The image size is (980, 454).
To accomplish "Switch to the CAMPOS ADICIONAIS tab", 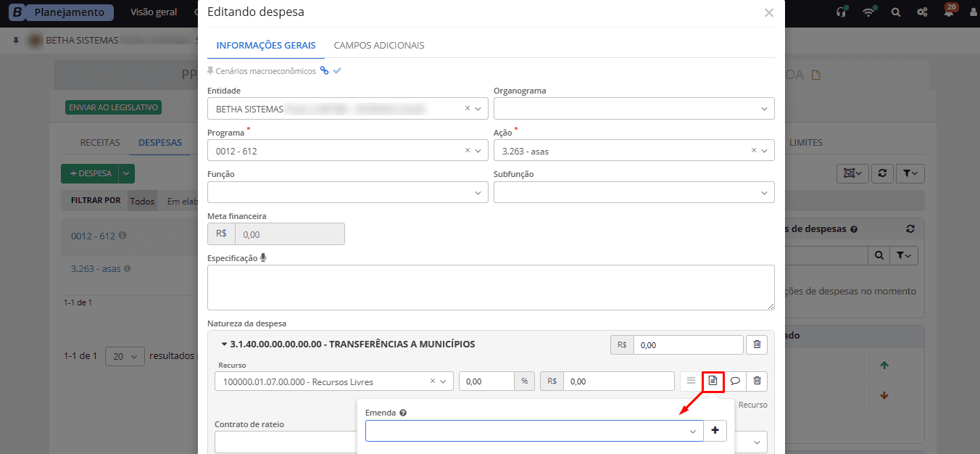I will tap(378, 44).
